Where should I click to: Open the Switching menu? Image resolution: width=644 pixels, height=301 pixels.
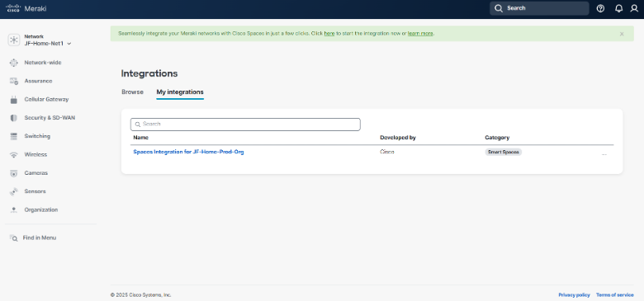coord(37,136)
